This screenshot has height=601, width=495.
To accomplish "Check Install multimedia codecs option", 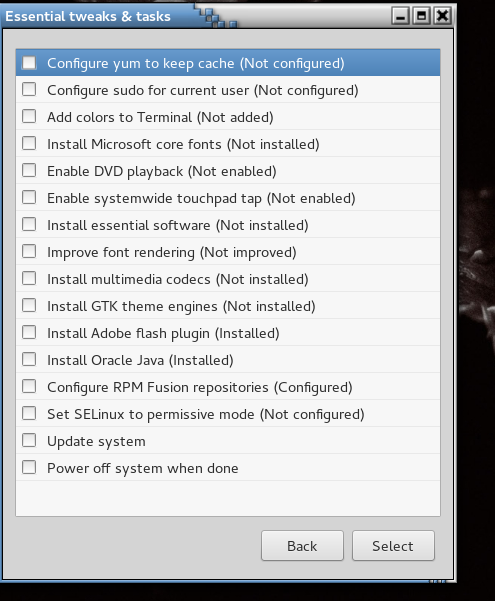I will [29, 278].
